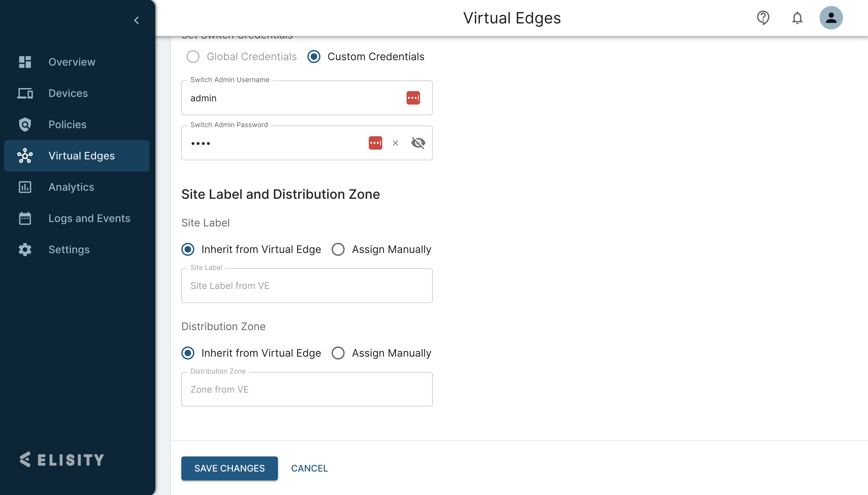Select Inherit from Virtual Edge for Distribution Zone
868x495 pixels.
coord(188,353)
